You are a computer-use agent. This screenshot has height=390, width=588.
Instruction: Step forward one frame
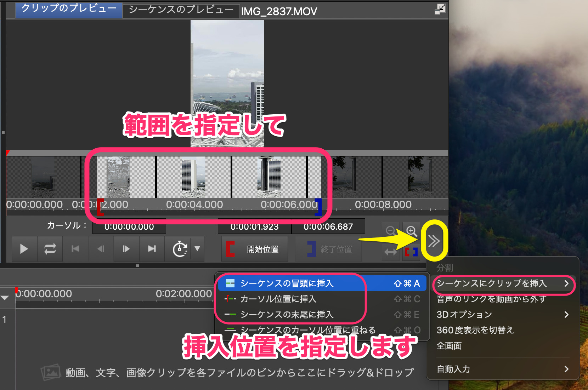tap(126, 249)
